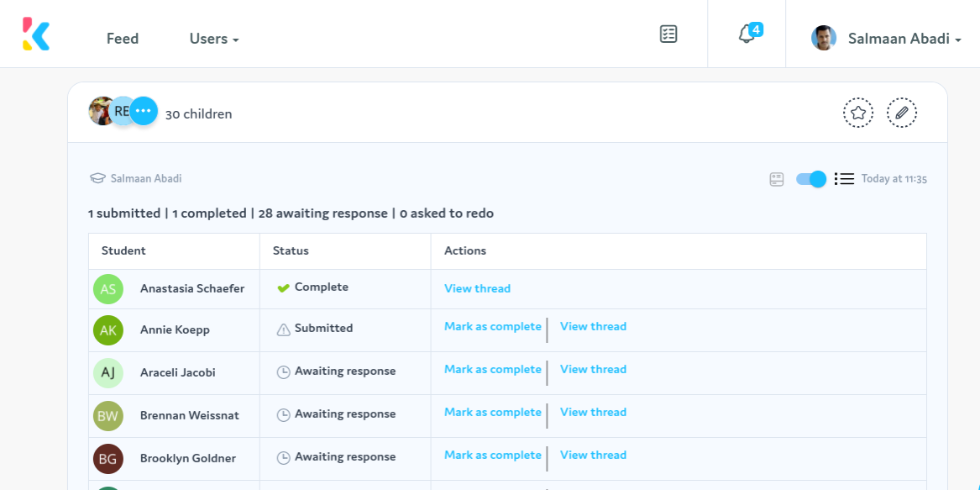Open the Feed menu item
Viewport: 980px width, 490px height.
[x=123, y=39]
